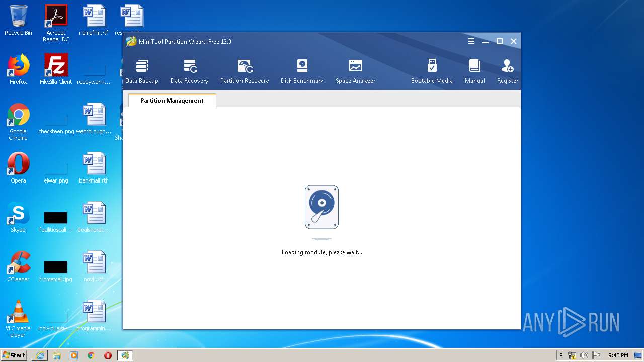644x362 pixels.
Task: Select the checkteen.png file
Action: pos(56,124)
